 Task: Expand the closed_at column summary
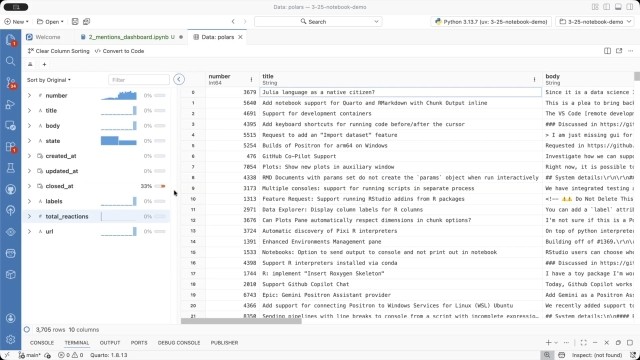point(29,186)
